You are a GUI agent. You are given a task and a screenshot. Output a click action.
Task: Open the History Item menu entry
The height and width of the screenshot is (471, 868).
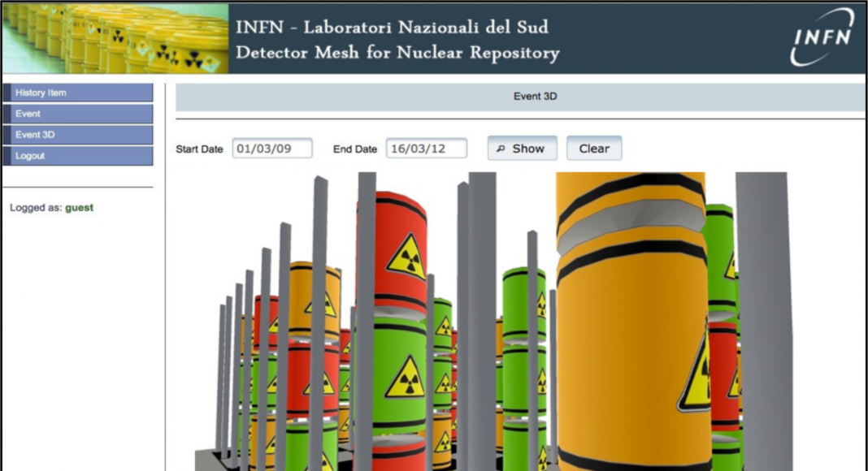pyautogui.click(x=78, y=93)
